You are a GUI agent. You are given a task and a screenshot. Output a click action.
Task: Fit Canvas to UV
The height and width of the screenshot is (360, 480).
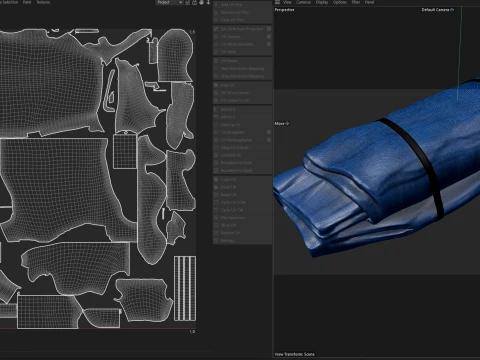coord(242,101)
